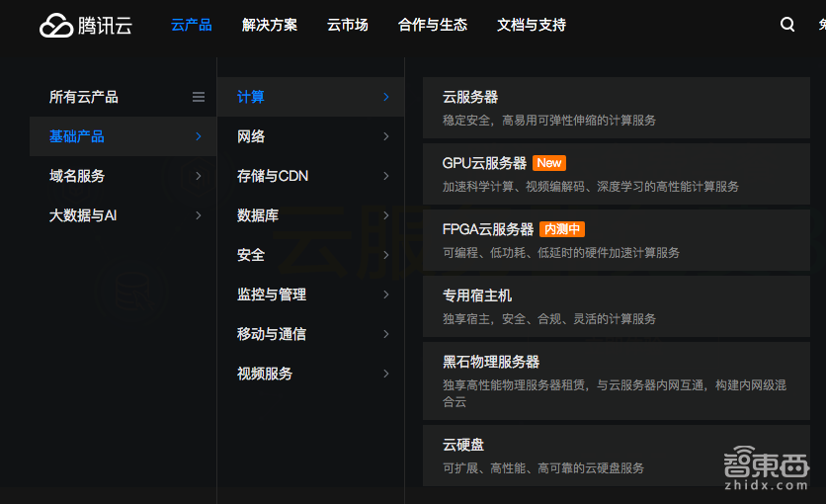
Task: Select 存储与CDN subcategory
Action: [273, 176]
